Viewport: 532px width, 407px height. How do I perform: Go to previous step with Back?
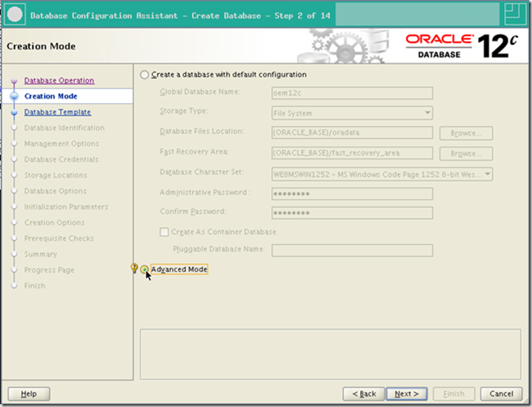coord(364,394)
